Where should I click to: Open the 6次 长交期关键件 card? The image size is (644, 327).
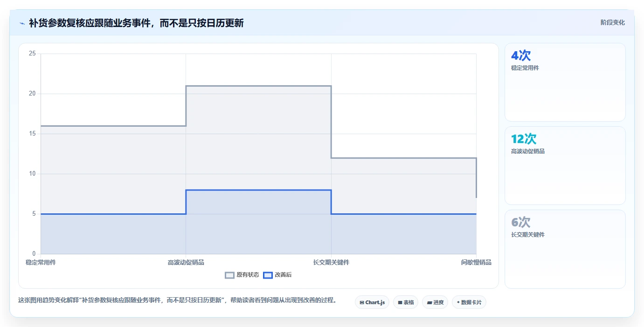565,249
